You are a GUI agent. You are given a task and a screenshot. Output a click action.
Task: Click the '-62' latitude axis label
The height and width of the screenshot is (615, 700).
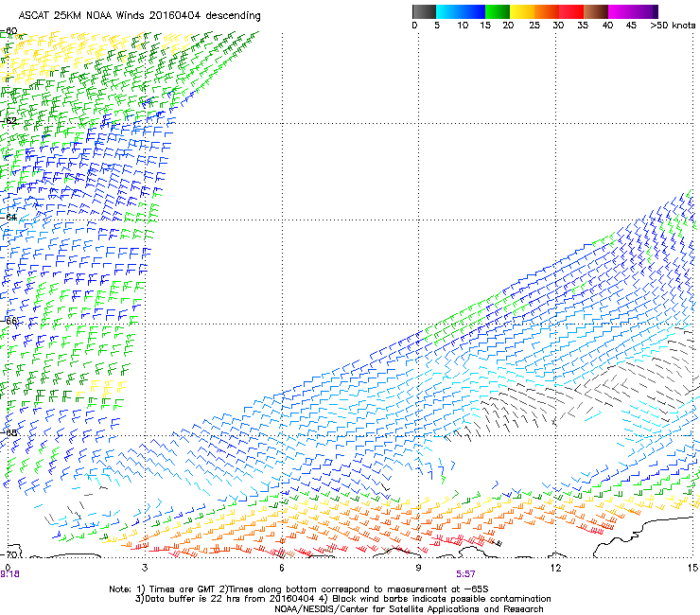pos(9,121)
